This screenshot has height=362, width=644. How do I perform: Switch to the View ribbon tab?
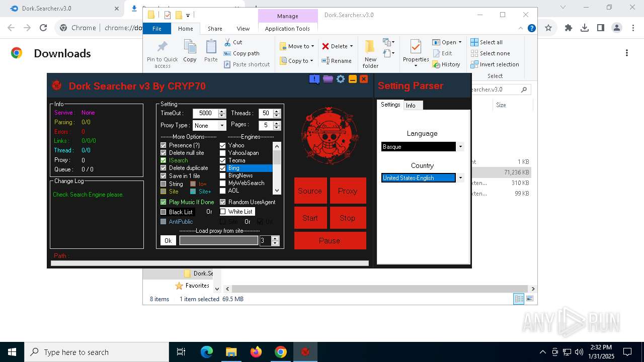click(243, 29)
